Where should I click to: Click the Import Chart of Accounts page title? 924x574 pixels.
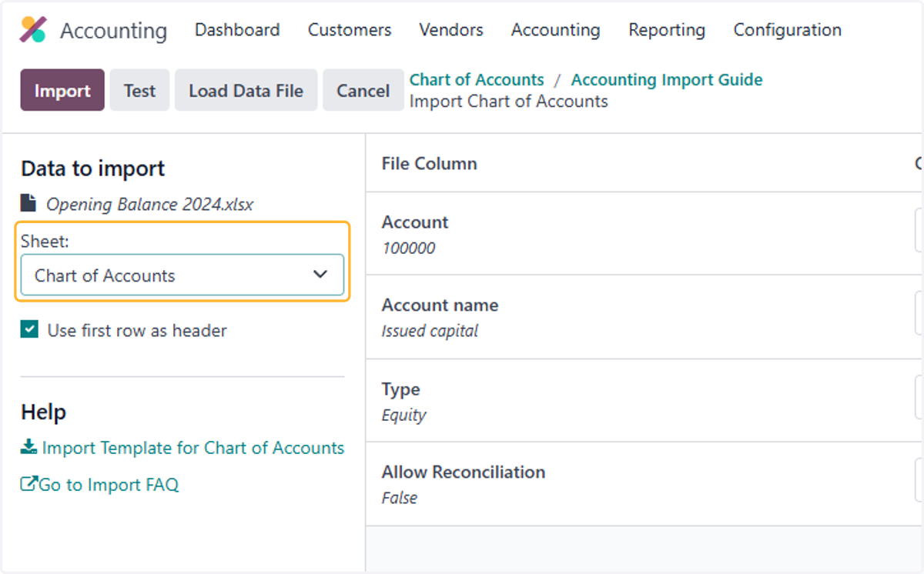[508, 102]
